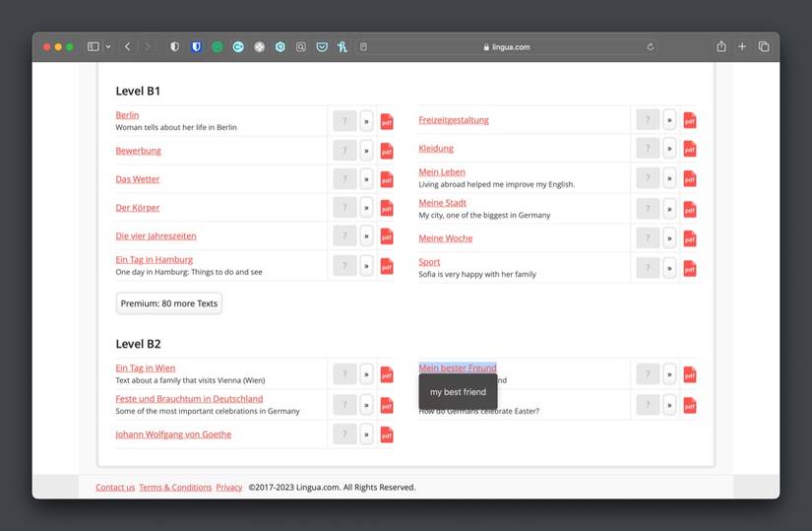This screenshot has width=812, height=531.
Task: Show tab overview icon in Safari
Action: pos(764,46)
